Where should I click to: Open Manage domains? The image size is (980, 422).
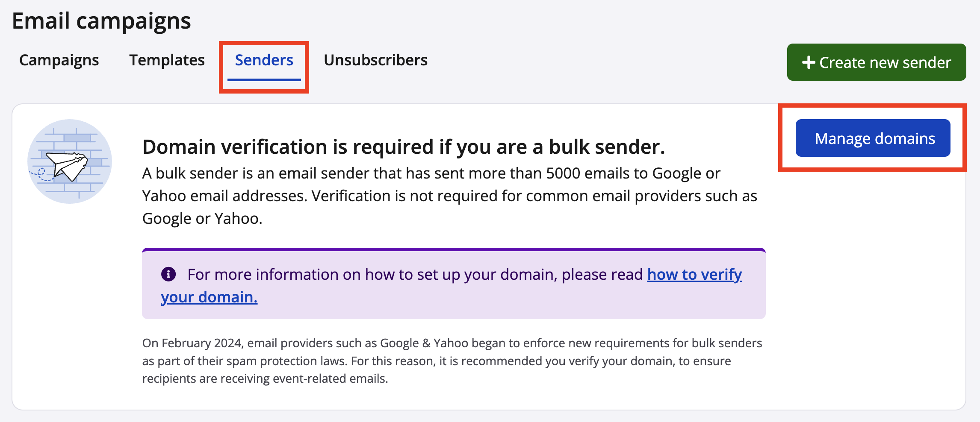coord(873,138)
